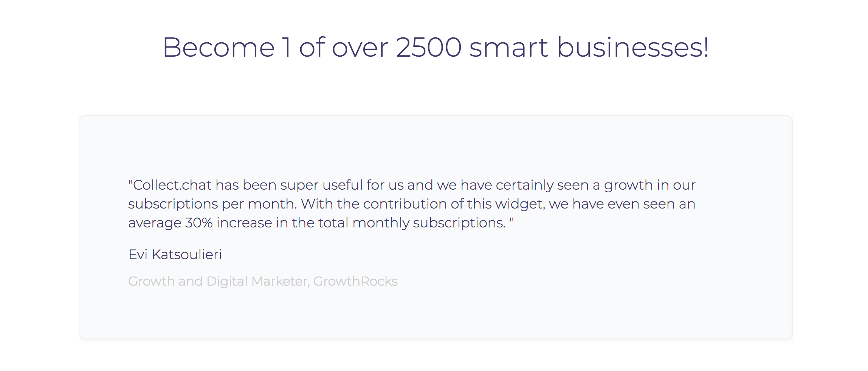868x371 pixels.
Task: Click the word "average" starting the third line
Action: point(155,223)
